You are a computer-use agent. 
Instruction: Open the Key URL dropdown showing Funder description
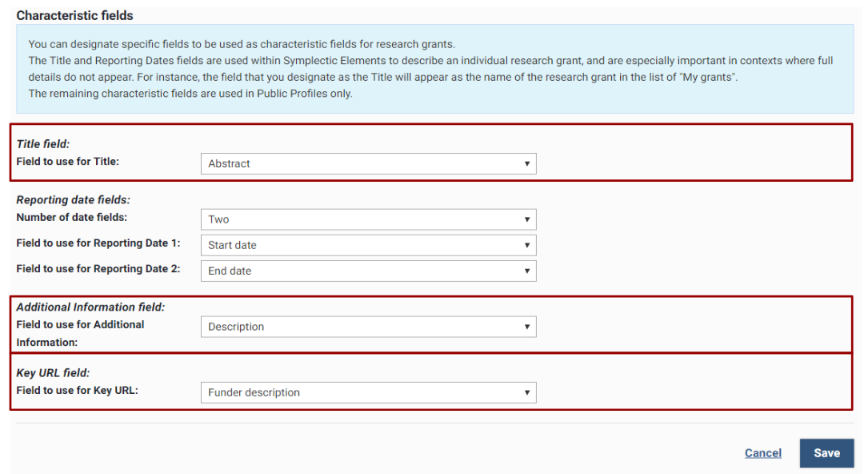click(368, 392)
